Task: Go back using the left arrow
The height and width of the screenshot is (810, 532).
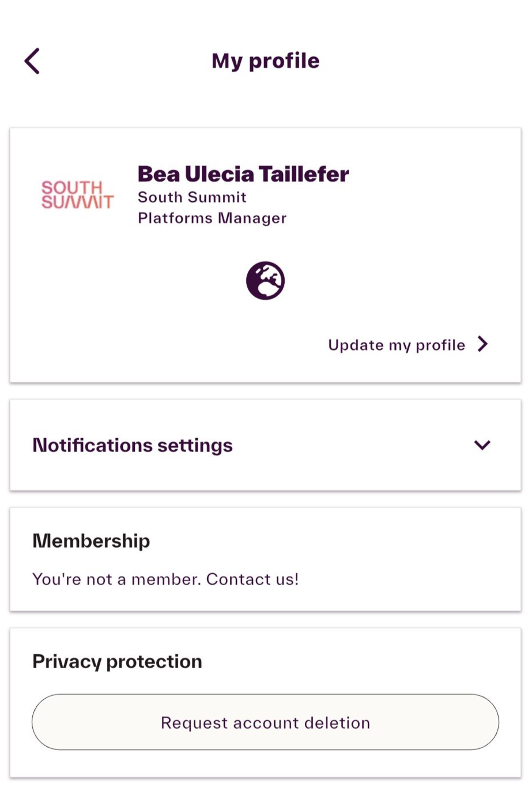Action: coord(32,61)
